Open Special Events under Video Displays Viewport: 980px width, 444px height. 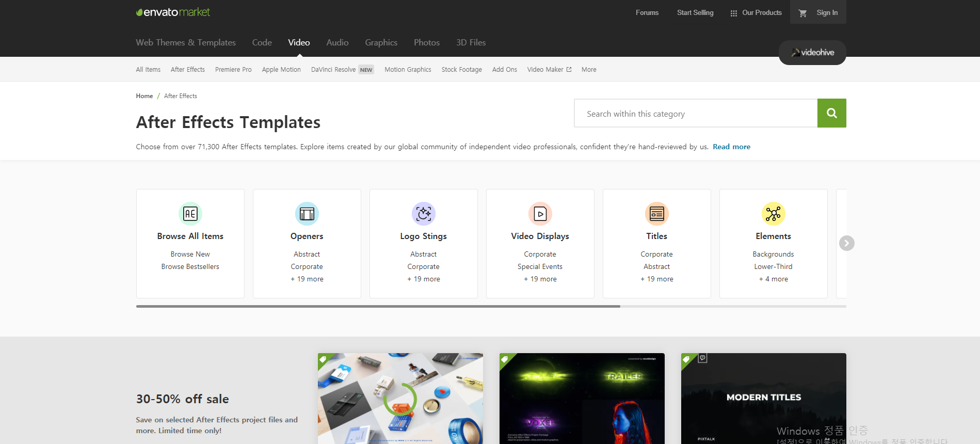tap(540, 266)
